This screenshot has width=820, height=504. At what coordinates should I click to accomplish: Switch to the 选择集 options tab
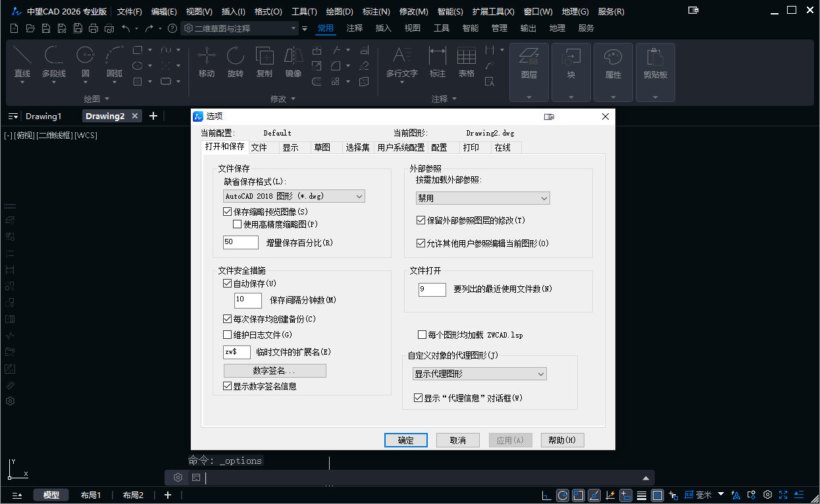357,147
